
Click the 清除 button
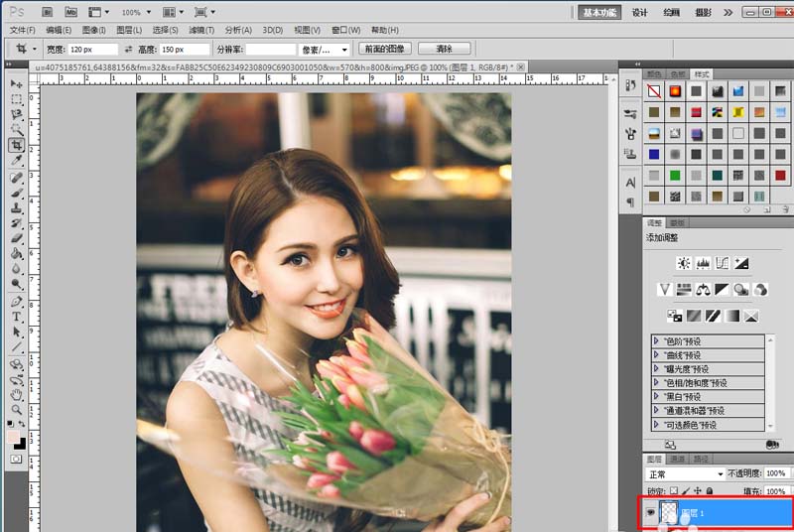(x=444, y=49)
